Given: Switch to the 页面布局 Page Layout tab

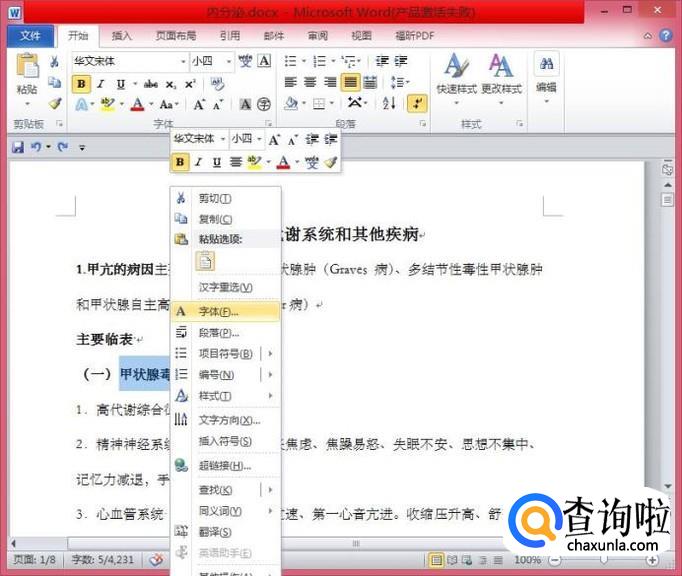Looking at the screenshot, I should click(x=176, y=36).
